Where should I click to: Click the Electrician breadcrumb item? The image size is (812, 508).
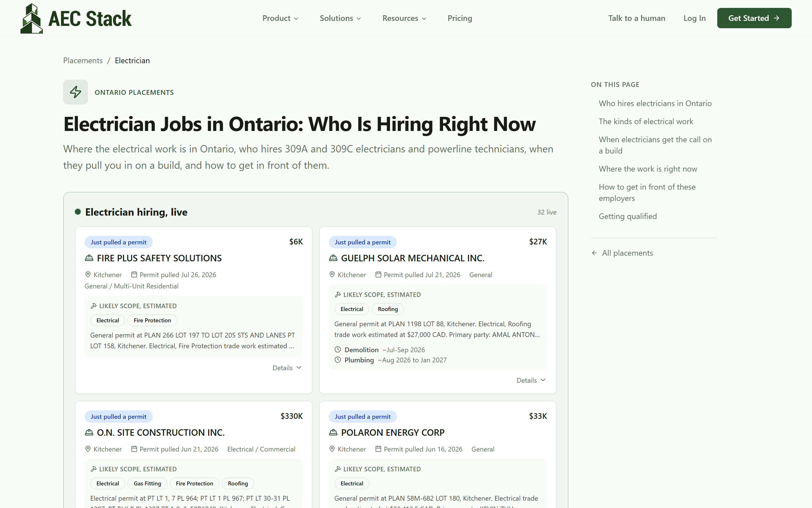point(132,60)
